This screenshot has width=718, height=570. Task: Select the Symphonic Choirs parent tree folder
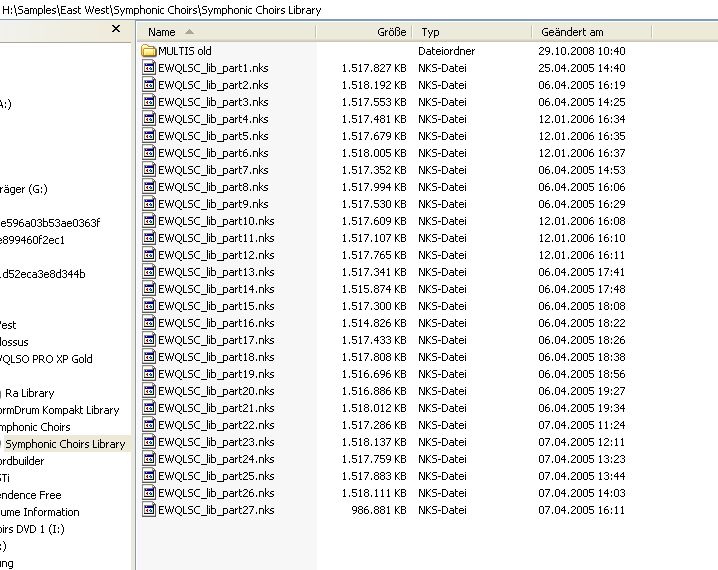pos(35,427)
